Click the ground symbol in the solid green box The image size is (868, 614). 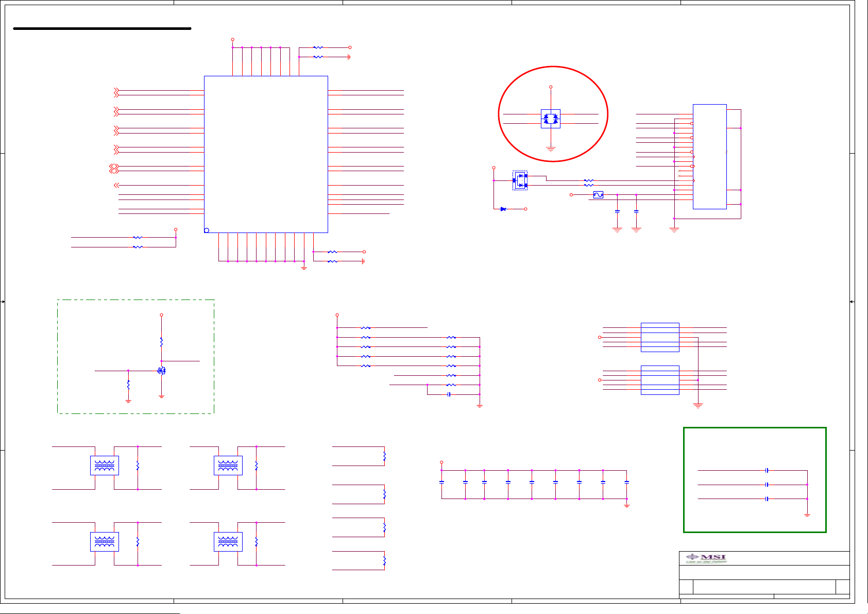807,515
